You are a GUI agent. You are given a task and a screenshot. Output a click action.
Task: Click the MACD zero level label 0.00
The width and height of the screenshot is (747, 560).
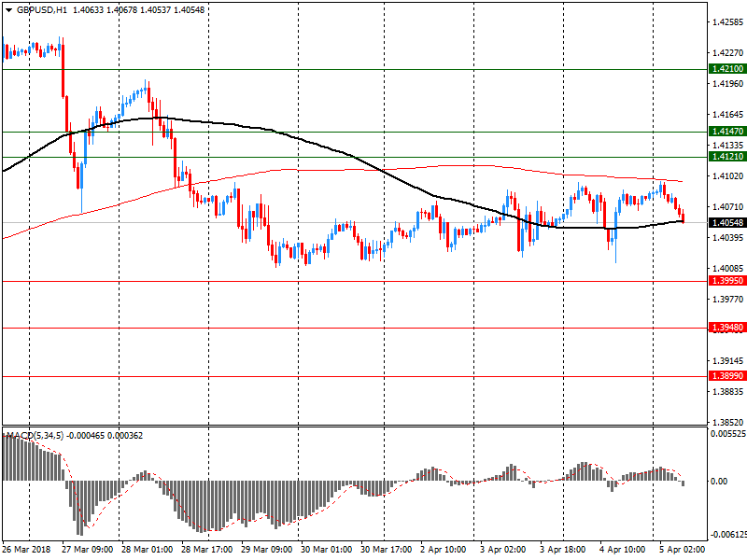pos(719,482)
